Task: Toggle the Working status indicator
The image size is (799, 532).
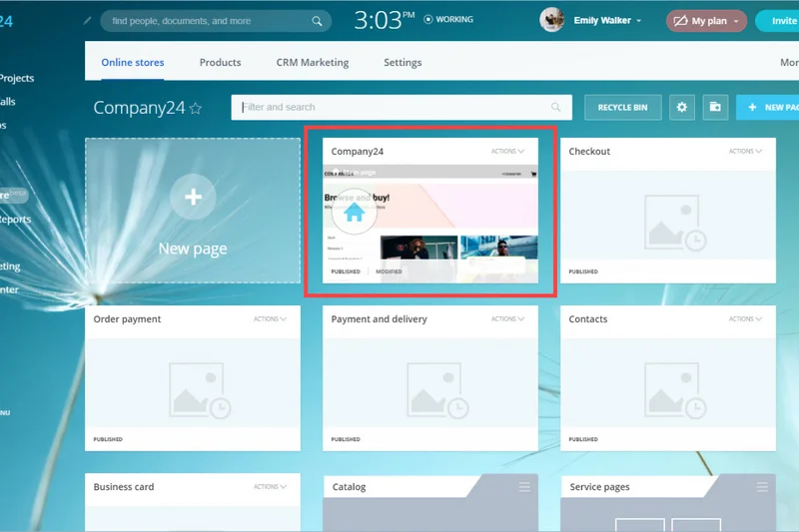Action: 448,20
